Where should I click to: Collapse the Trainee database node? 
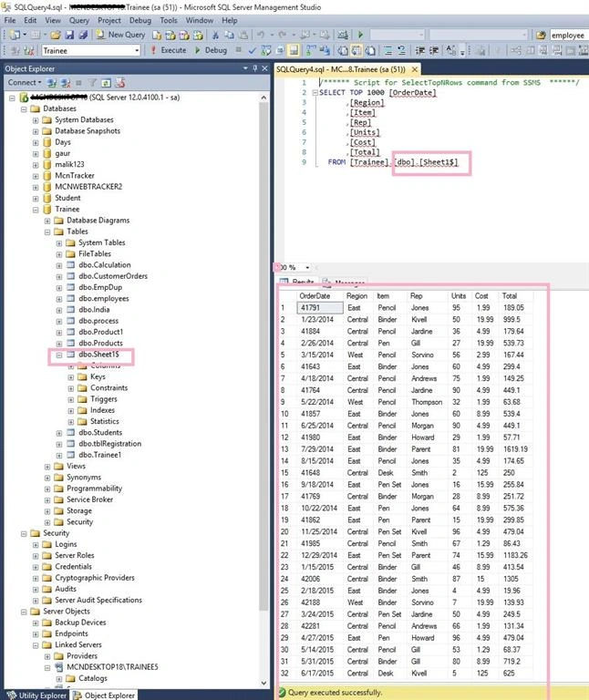click(x=36, y=210)
